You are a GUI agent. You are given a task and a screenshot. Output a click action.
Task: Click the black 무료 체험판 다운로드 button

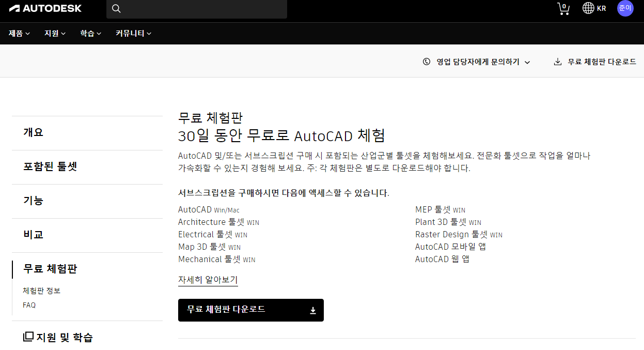click(x=251, y=310)
